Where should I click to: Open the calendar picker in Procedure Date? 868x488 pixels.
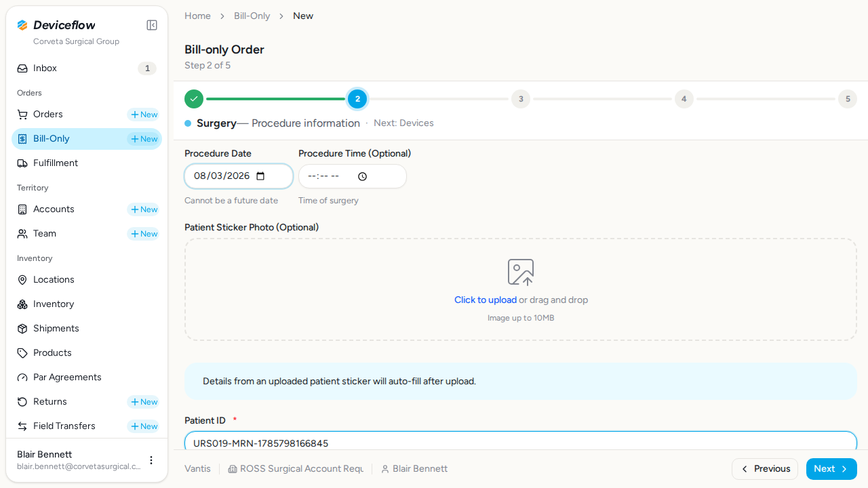click(x=260, y=176)
